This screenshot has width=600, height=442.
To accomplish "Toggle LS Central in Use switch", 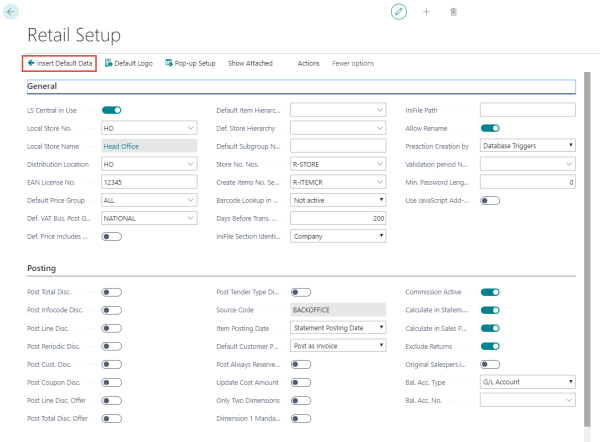I will pyautogui.click(x=111, y=109).
